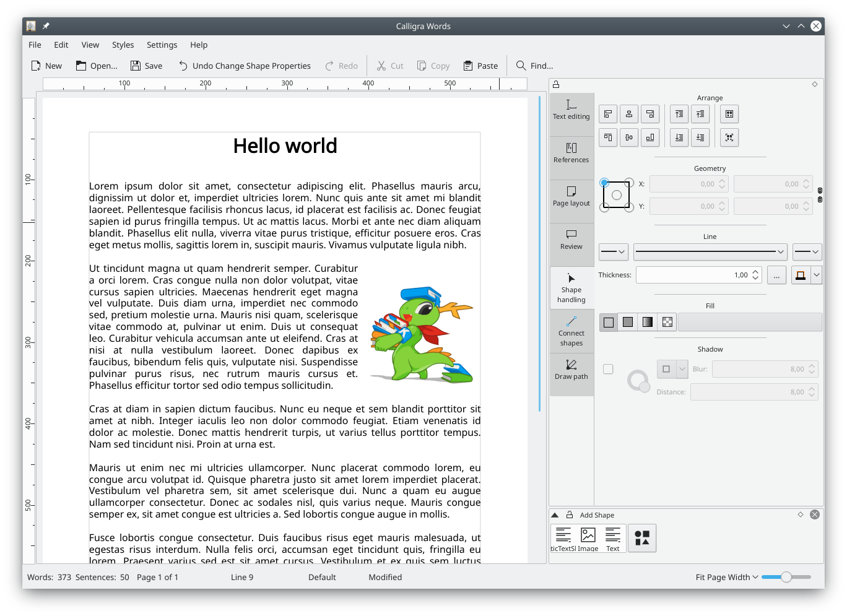This screenshot has width=847, height=616.
Task: Open the Settings menu
Action: tap(162, 45)
